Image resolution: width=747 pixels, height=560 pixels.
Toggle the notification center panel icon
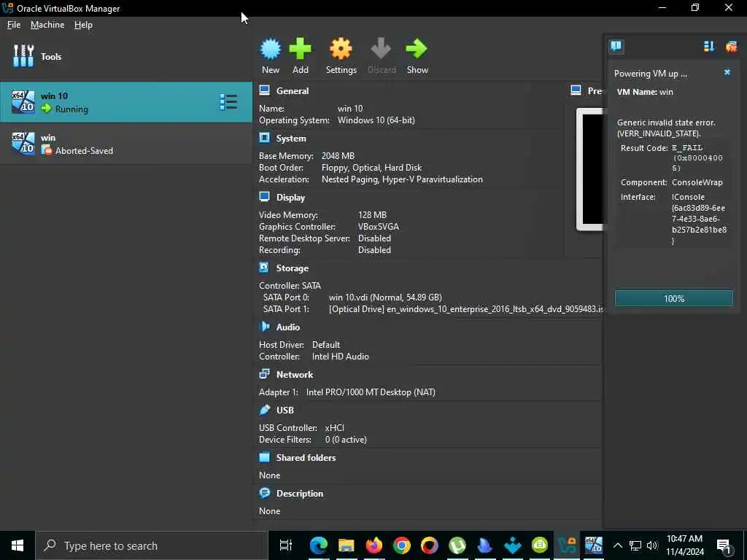coord(616,46)
